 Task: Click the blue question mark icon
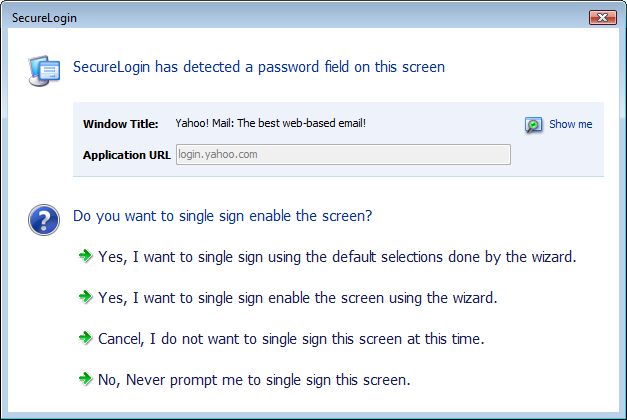click(44, 220)
